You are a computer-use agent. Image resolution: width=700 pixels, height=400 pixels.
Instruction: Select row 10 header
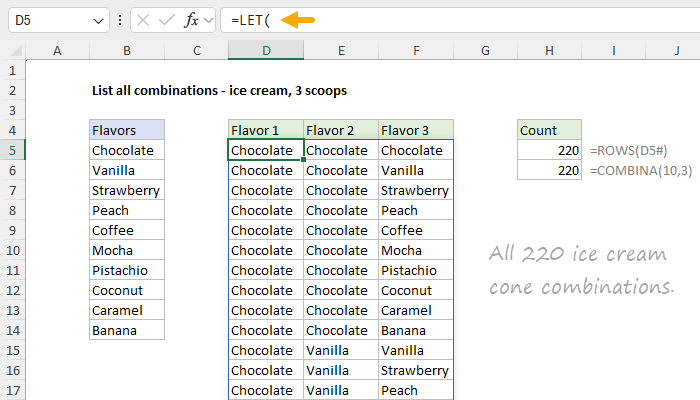point(12,250)
